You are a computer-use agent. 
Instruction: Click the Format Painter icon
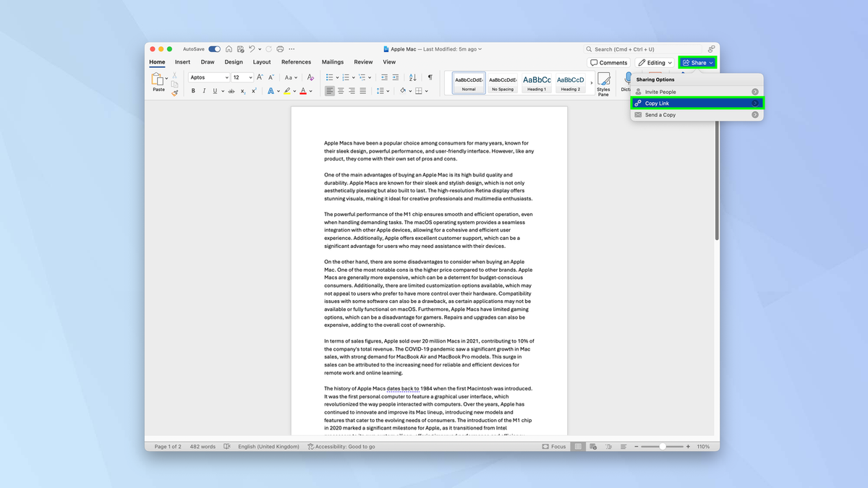coord(175,93)
